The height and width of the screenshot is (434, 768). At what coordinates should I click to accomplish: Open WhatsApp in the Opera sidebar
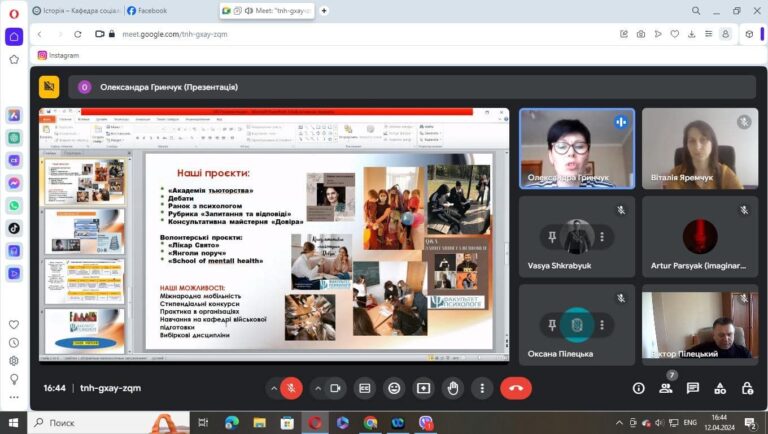[x=14, y=205]
